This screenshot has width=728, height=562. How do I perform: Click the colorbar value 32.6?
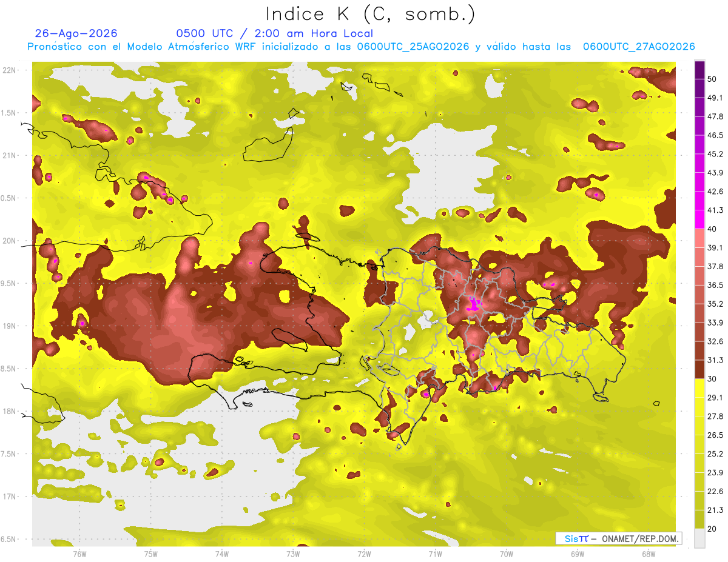tap(715, 341)
